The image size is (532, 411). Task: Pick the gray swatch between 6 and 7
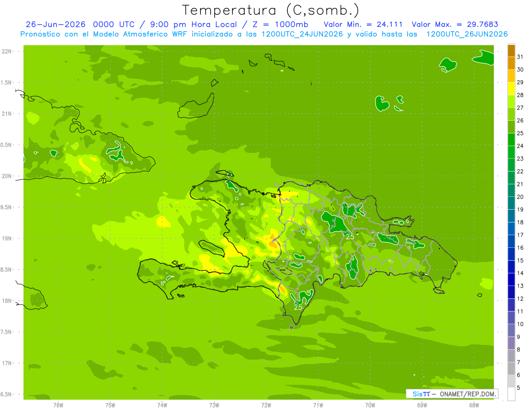511,368
